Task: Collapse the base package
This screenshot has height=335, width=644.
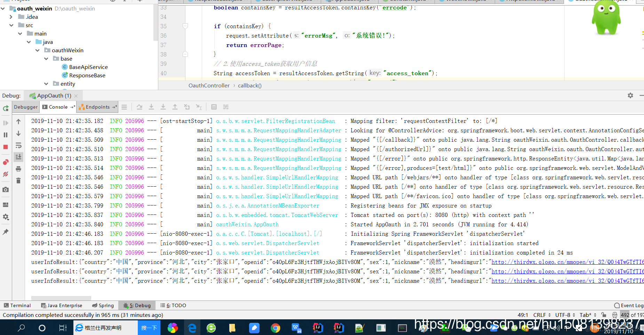Action: [46, 59]
